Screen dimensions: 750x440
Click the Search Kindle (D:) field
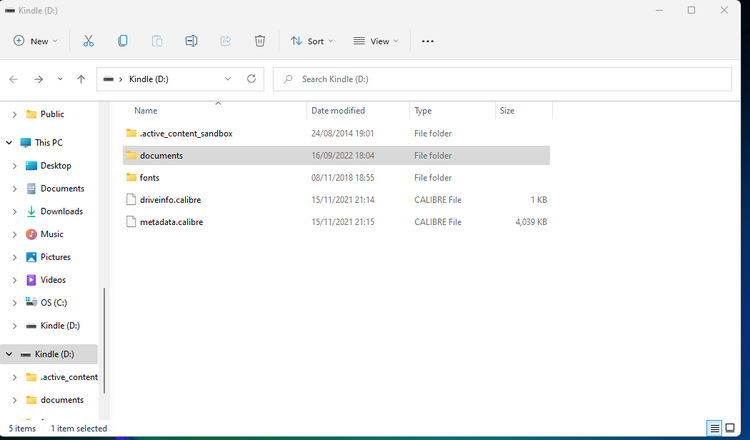click(x=500, y=79)
